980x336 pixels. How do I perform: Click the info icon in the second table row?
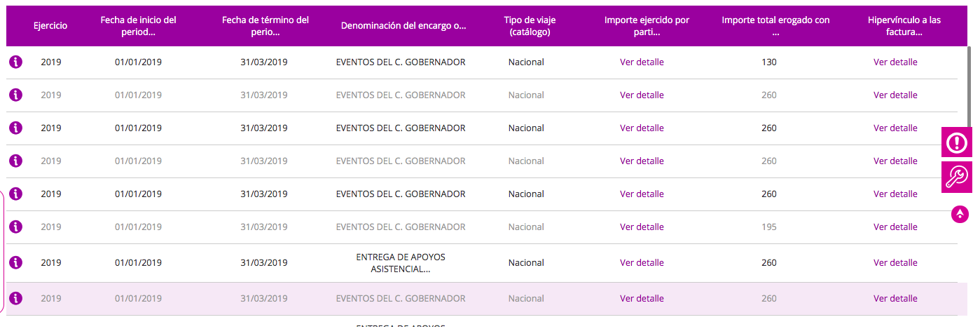tap(15, 95)
